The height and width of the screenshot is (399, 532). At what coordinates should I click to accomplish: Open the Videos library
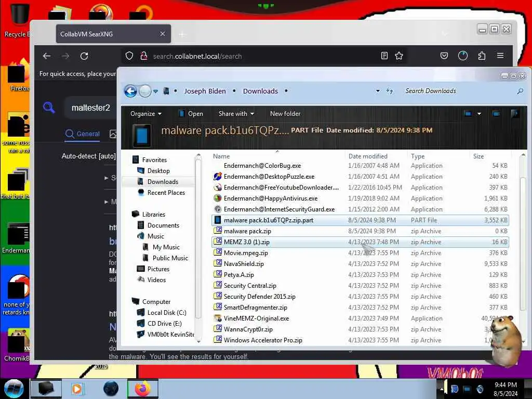(156, 280)
